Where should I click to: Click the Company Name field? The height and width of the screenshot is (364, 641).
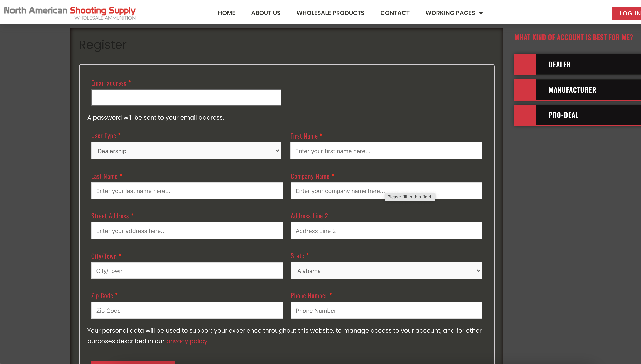[386, 191]
